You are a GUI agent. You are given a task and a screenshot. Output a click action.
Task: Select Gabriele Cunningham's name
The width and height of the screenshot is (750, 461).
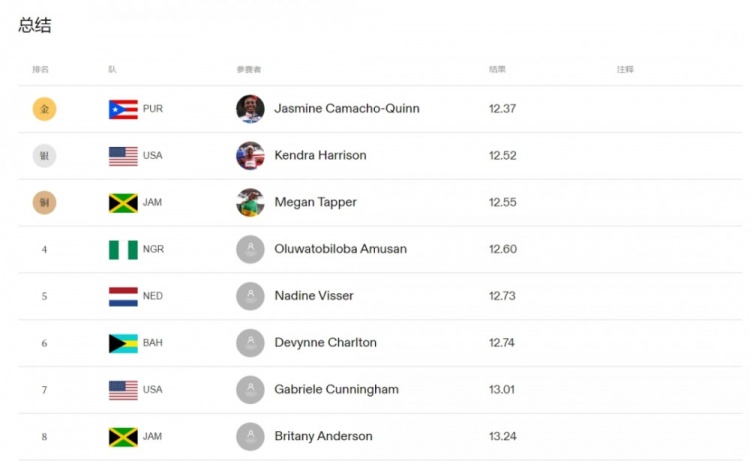336,390
